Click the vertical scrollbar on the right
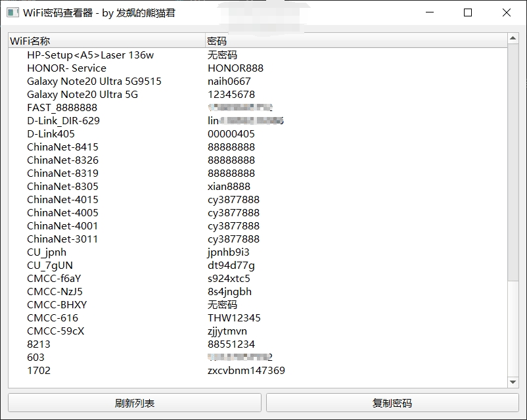Image resolution: width=527 pixels, height=420 pixels. pyautogui.click(x=513, y=197)
